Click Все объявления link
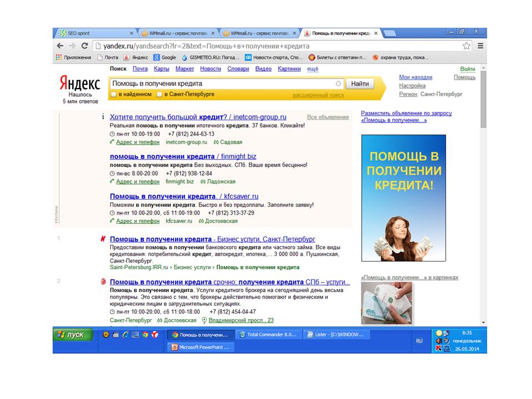Image resolution: width=532 pixels, height=399 pixels. (x=328, y=117)
